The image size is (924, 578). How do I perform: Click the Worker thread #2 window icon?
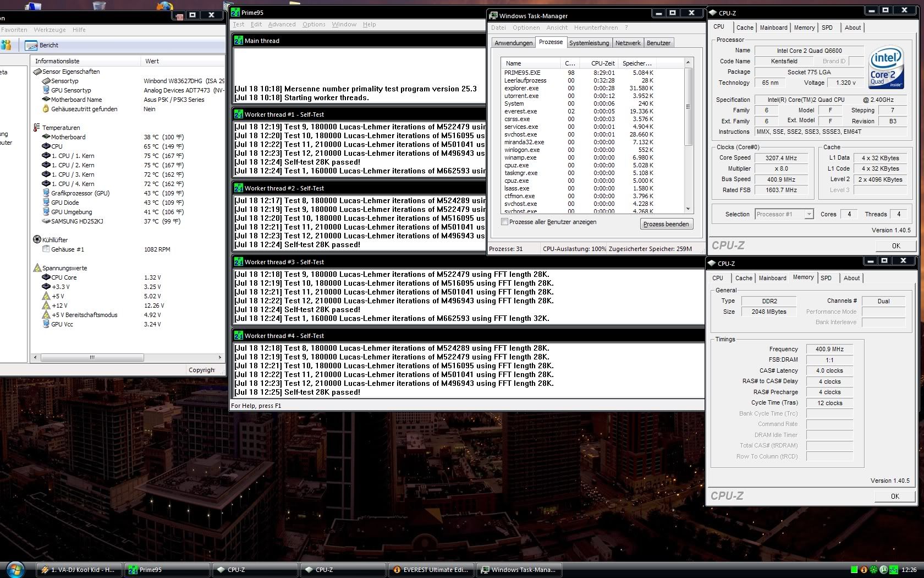click(238, 188)
